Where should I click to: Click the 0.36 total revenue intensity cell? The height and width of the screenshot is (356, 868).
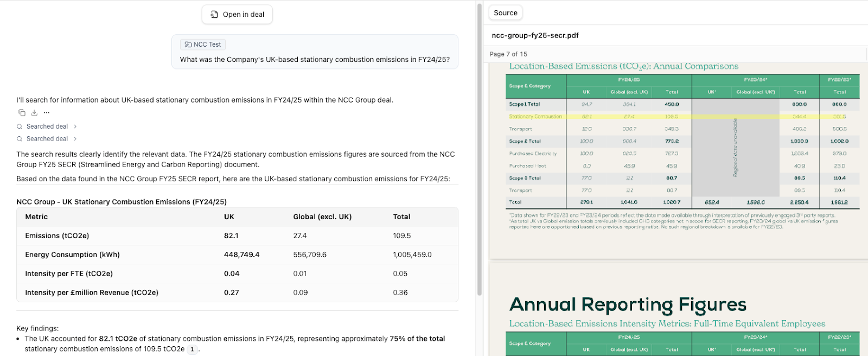pos(400,293)
